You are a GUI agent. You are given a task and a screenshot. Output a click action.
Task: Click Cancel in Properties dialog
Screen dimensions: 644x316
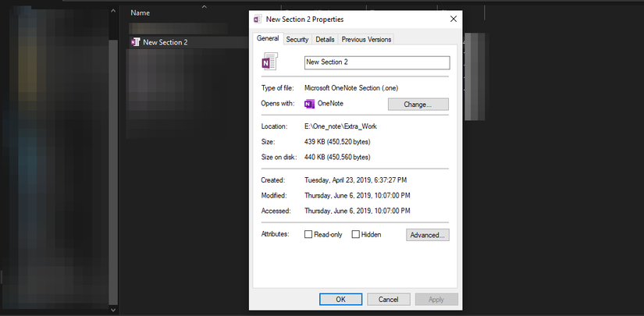(389, 299)
